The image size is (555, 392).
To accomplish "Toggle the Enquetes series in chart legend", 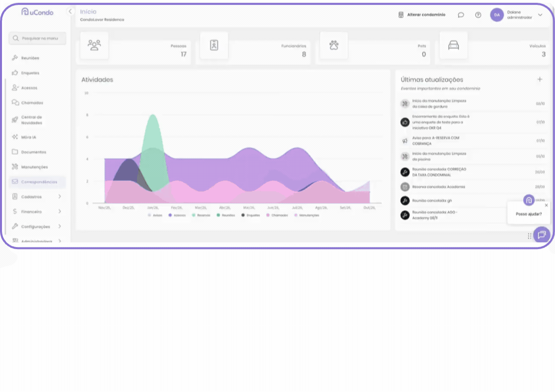I will click(x=251, y=215).
